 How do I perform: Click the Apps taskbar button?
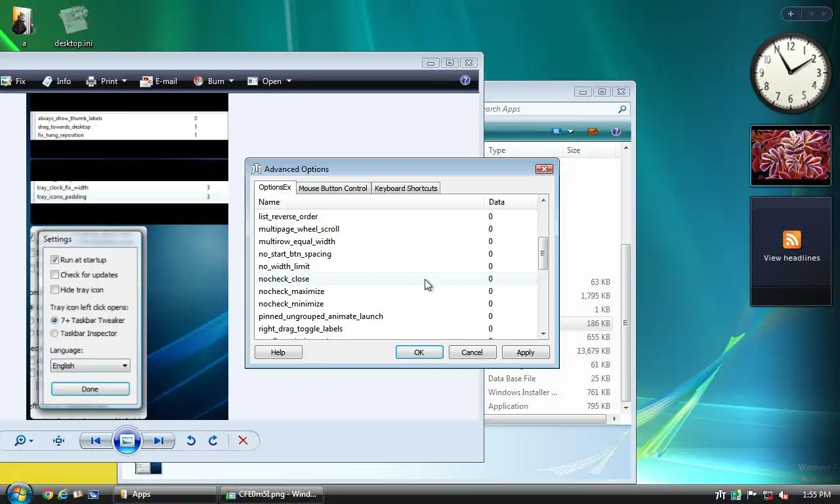coord(167,494)
